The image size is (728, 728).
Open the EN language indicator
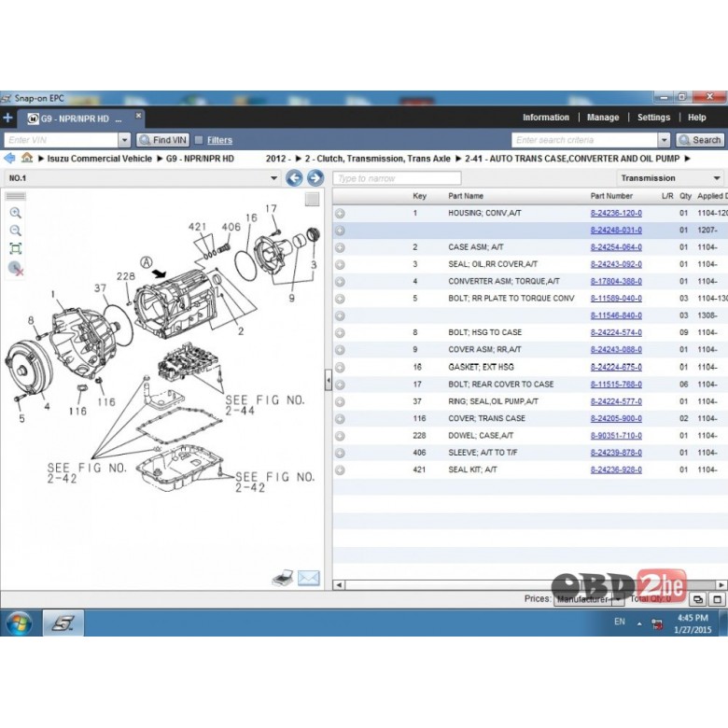(620, 622)
